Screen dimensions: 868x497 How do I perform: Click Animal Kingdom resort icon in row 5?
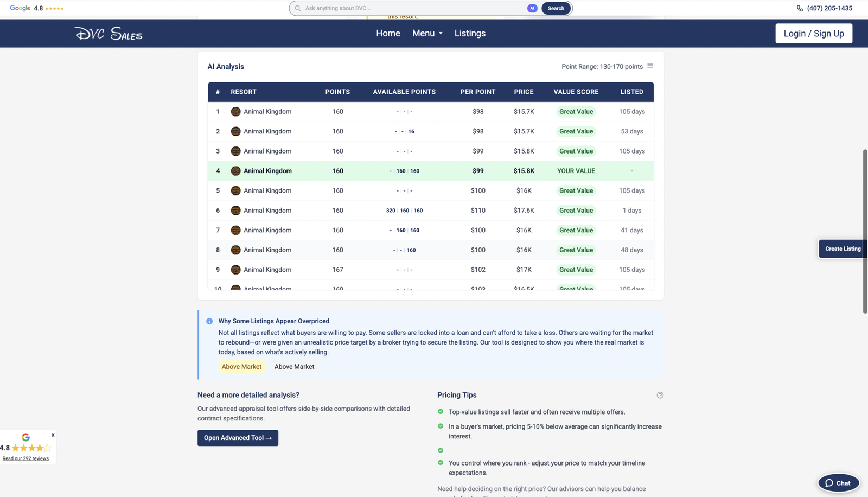pyautogui.click(x=235, y=191)
